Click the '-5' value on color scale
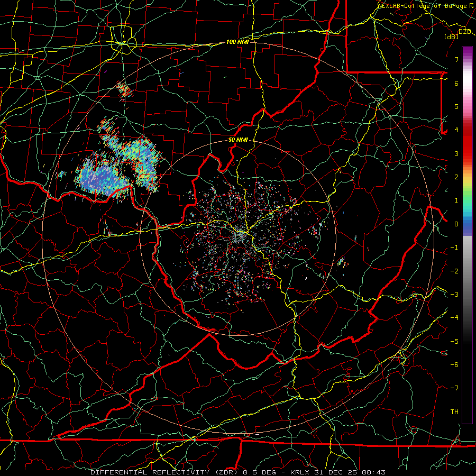The width and height of the screenshot is (476, 476). (x=454, y=342)
